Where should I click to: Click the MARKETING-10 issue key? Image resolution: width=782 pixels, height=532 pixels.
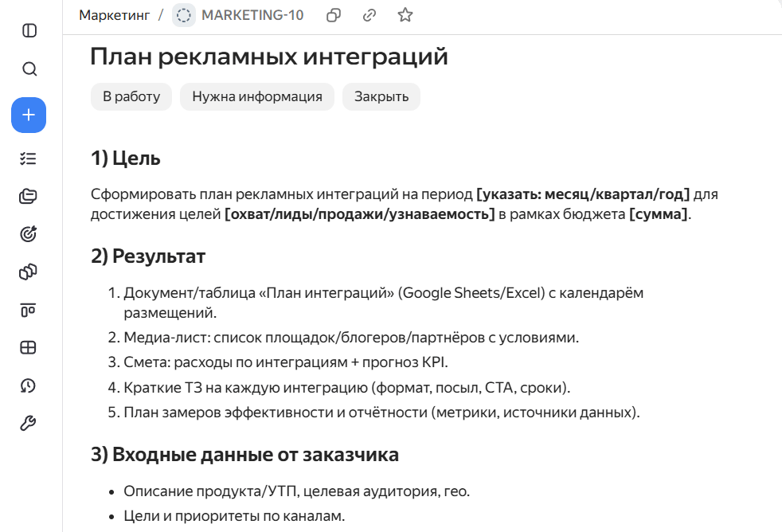coord(252,15)
